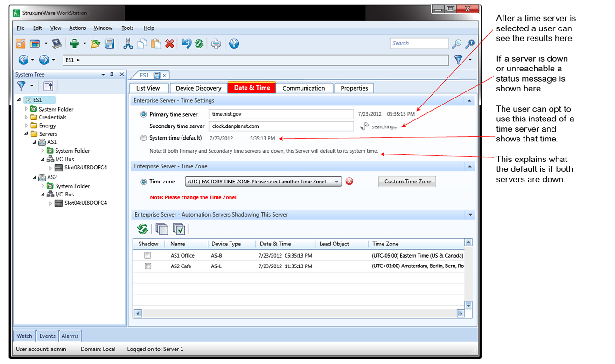Click the advanced search magnifier with question mark
615x364 pixels.
(x=470, y=43)
